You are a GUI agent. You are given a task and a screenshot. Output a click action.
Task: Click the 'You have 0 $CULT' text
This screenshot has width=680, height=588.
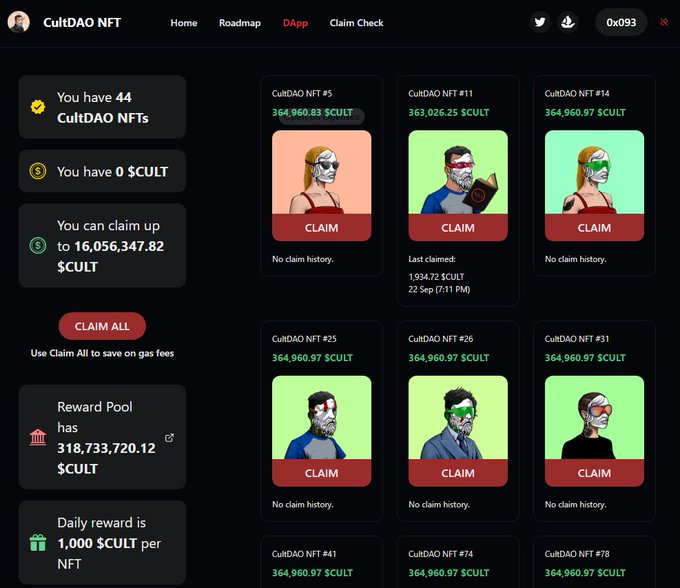pyautogui.click(x=112, y=172)
